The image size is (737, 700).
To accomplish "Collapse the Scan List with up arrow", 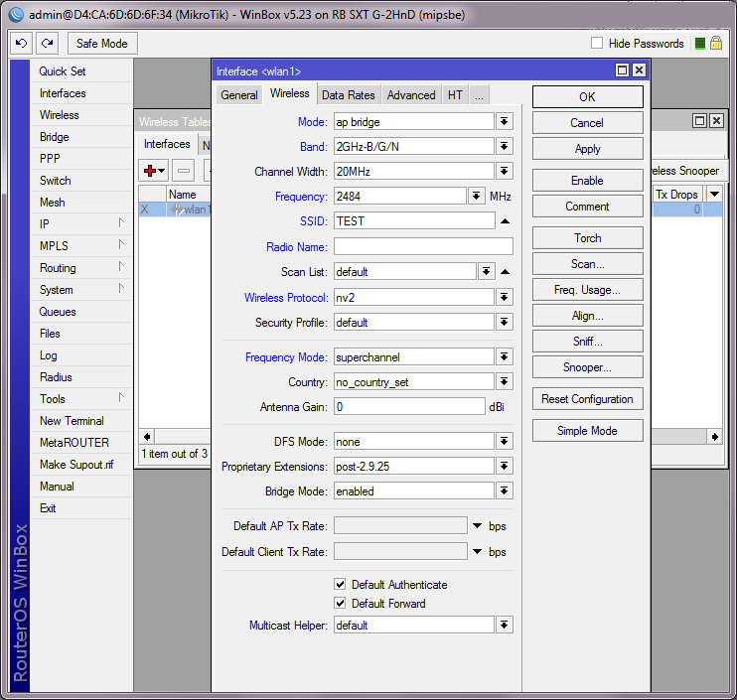I will (x=505, y=272).
